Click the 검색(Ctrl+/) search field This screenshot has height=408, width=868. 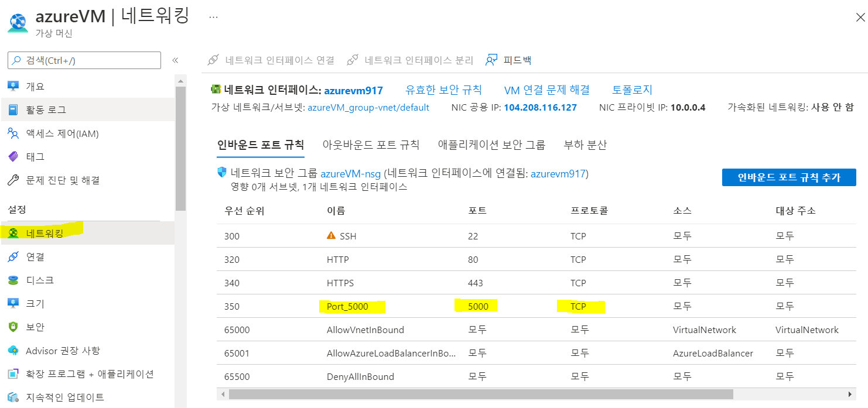point(84,60)
